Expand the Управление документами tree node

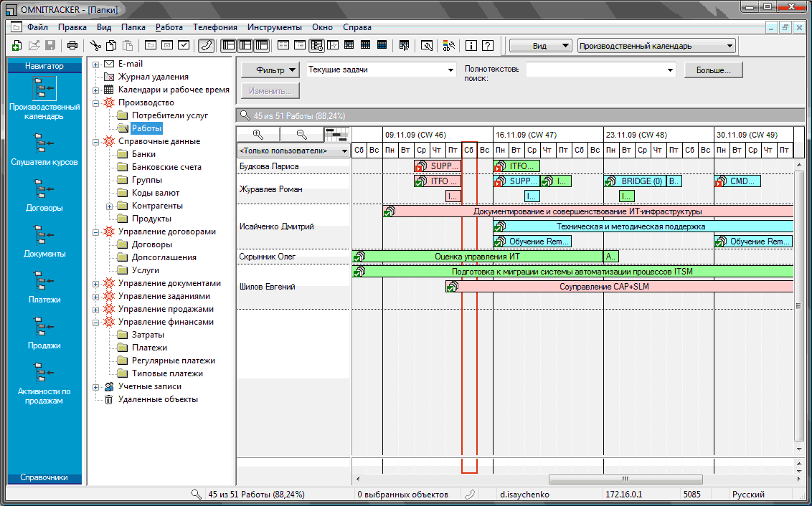tap(96, 284)
